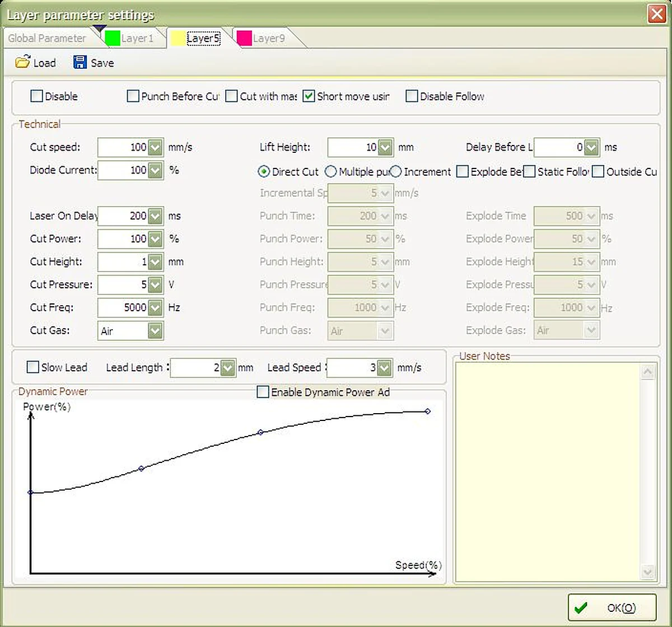Open the Diode Current dropdown arrow
Screen dimensions: 672x627
click(x=156, y=170)
